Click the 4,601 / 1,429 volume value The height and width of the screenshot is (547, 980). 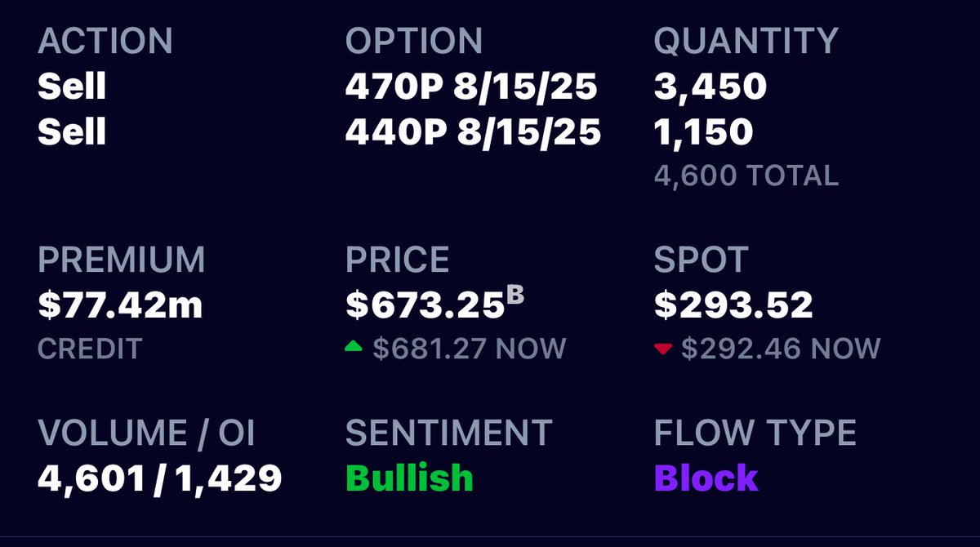pos(160,478)
